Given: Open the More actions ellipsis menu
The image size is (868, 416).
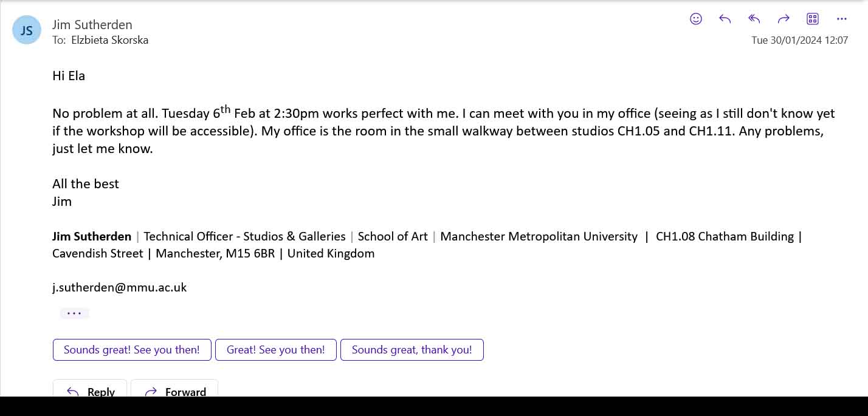Looking at the screenshot, I should click(x=842, y=19).
